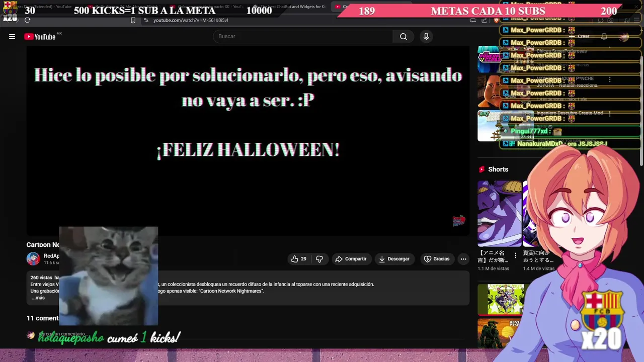Open the RedAp channel avatar

pos(33,259)
